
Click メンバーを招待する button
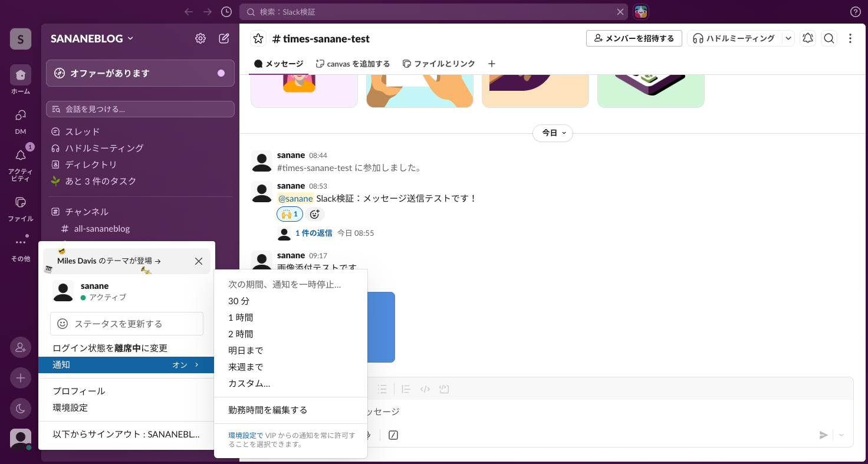(634, 38)
